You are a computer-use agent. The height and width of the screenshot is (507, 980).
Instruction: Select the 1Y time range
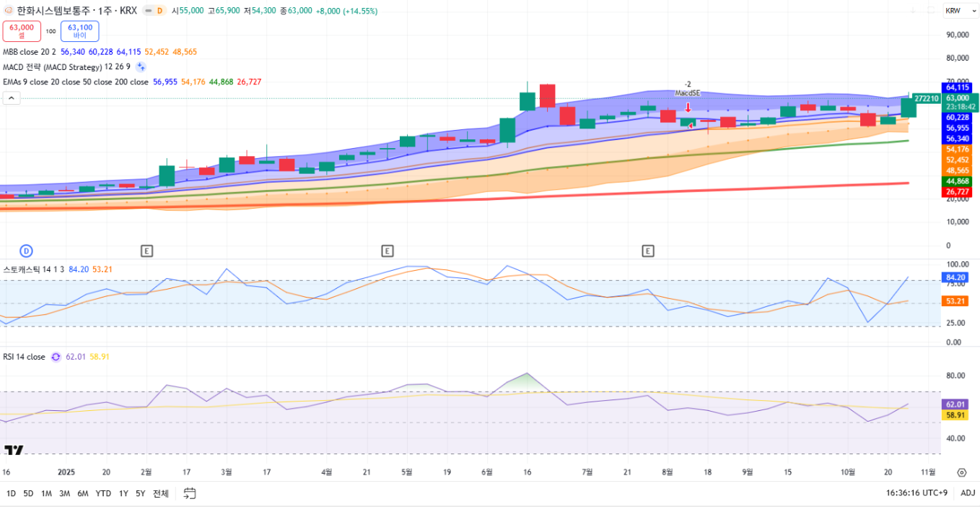(x=123, y=493)
